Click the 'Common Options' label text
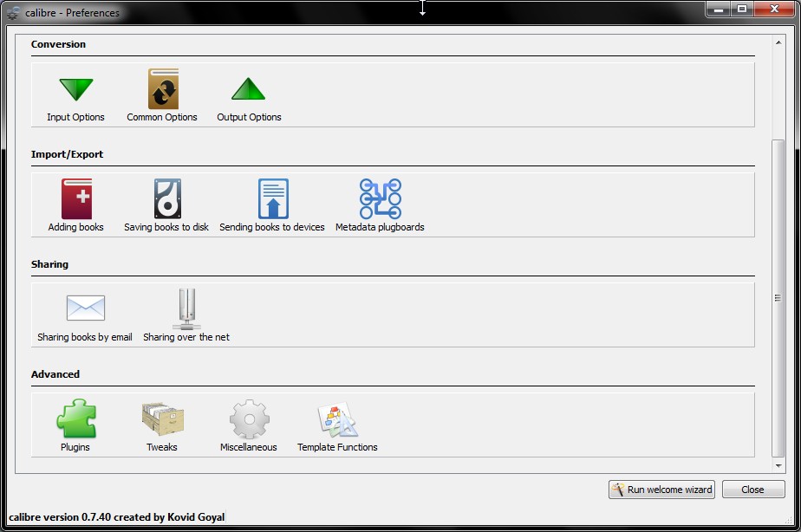This screenshot has width=801, height=532. [162, 117]
